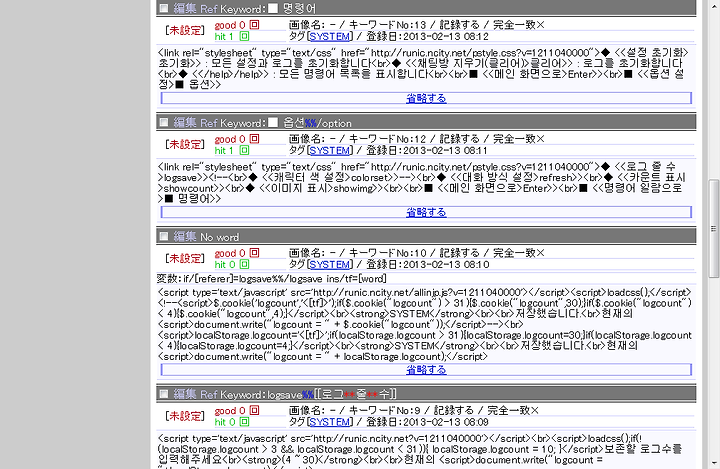Tick the selection checkbox for the No word entry
The width and height of the screenshot is (720, 469).
163,237
